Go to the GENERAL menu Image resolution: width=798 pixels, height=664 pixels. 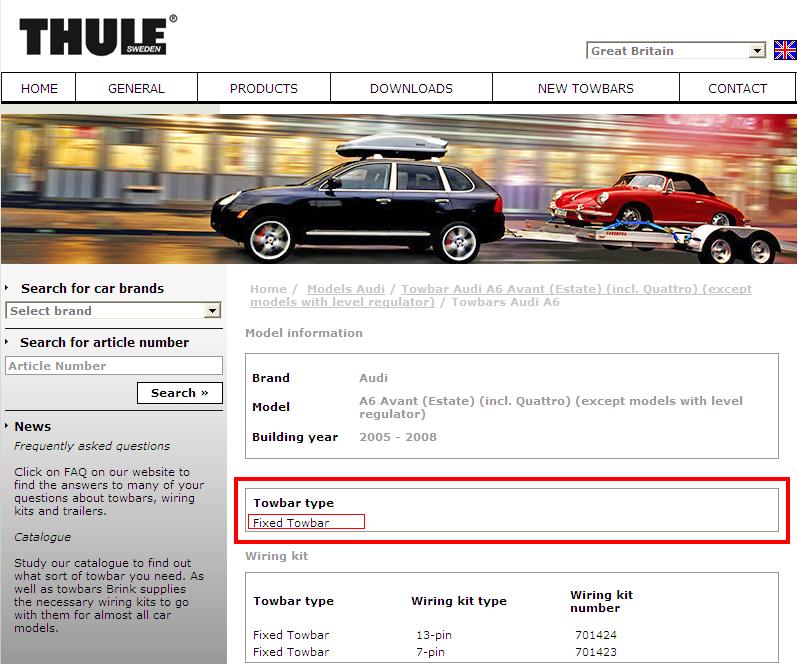point(136,88)
